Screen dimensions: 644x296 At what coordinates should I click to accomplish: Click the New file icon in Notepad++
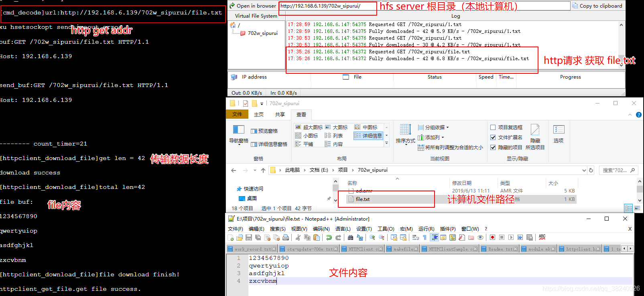tap(231, 237)
